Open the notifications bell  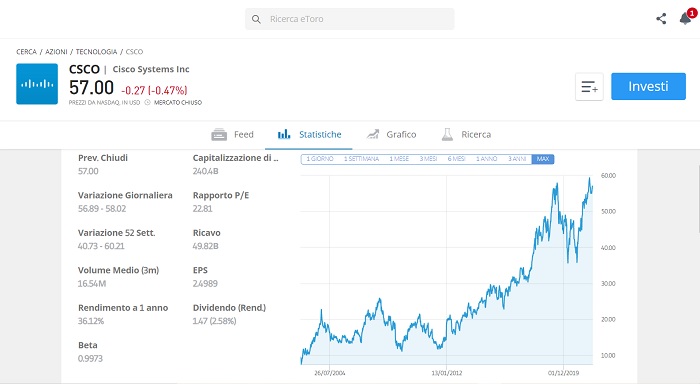click(x=686, y=18)
